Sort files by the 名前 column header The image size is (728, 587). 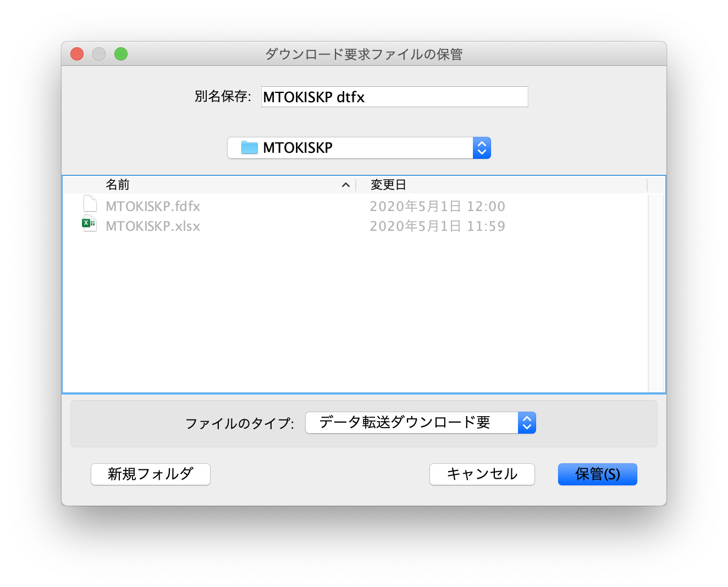118,185
